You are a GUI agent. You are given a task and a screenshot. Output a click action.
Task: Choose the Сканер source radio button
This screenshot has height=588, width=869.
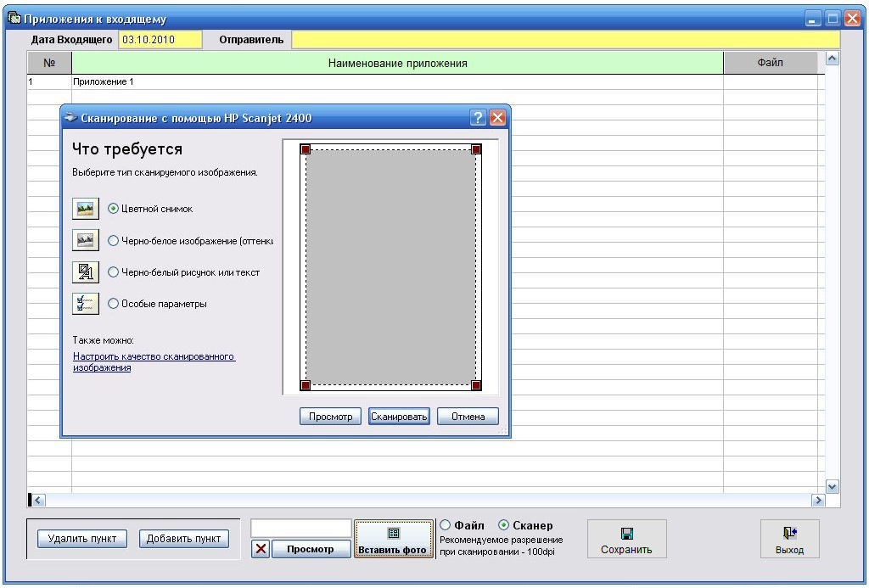tap(503, 525)
